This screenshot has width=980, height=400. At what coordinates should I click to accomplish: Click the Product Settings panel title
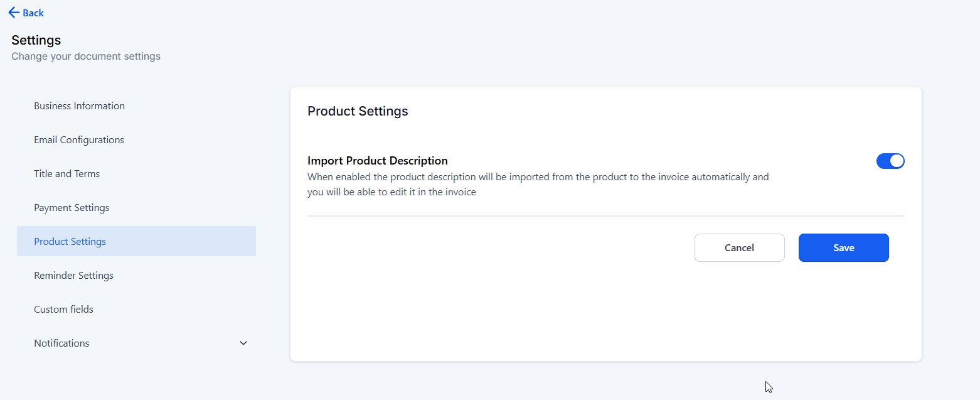[x=358, y=111]
